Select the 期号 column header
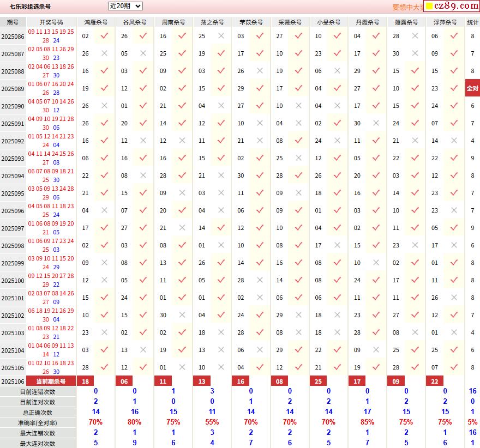Screen dimensions: 480x448 [13, 22]
